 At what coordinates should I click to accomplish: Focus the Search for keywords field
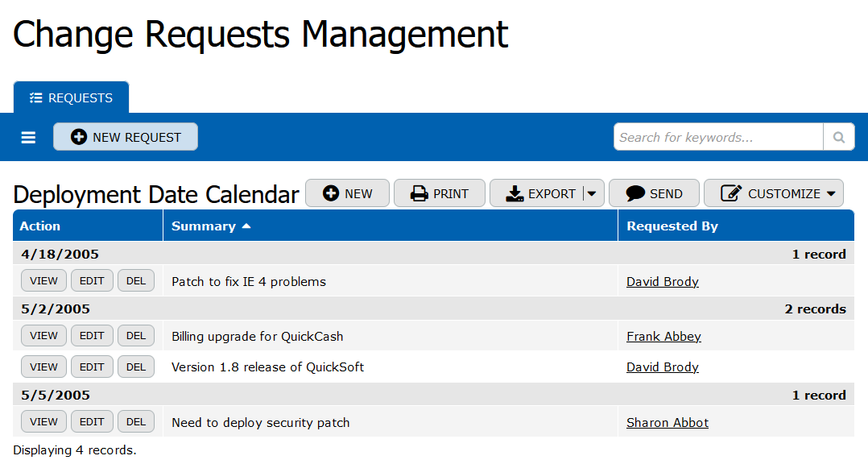(x=717, y=137)
